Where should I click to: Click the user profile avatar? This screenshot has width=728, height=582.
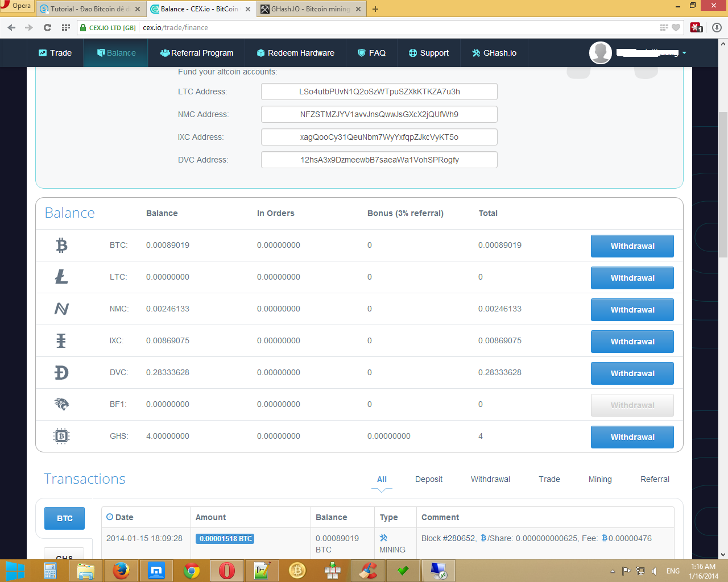(600, 53)
